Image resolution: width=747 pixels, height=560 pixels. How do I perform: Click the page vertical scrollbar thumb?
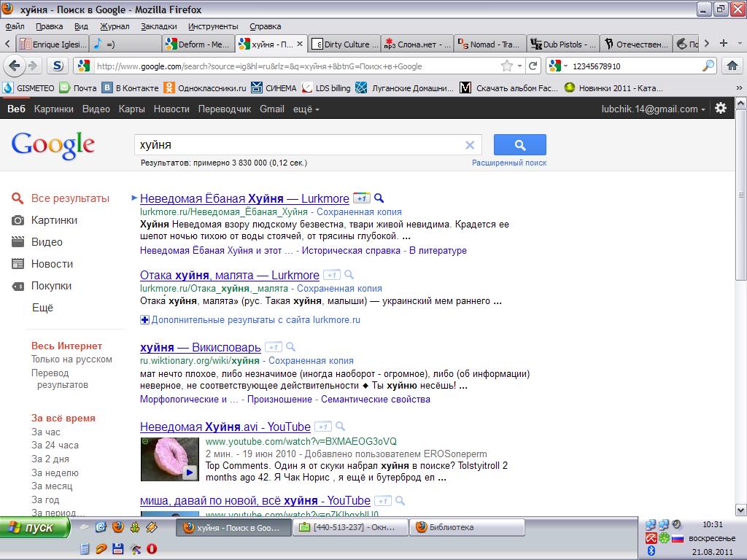[x=740, y=195]
